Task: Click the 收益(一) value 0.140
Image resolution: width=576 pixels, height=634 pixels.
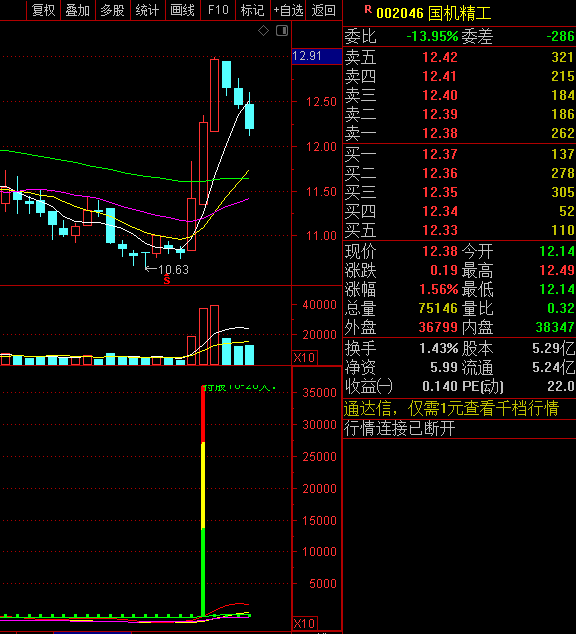Action: pyautogui.click(x=440, y=387)
